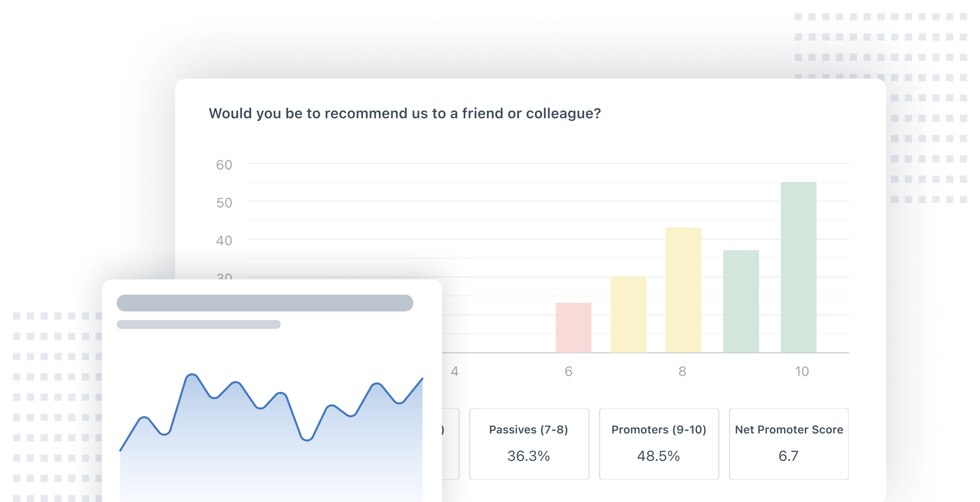This screenshot has height=502, width=980.
Task: Select the Promoters (9-10) stat card
Action: point(658,443)
